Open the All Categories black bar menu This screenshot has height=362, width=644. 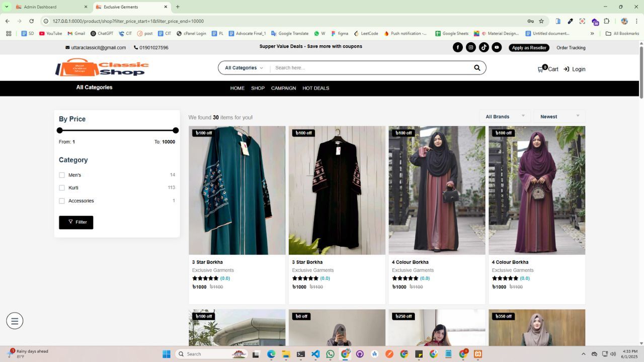[94, 87]
